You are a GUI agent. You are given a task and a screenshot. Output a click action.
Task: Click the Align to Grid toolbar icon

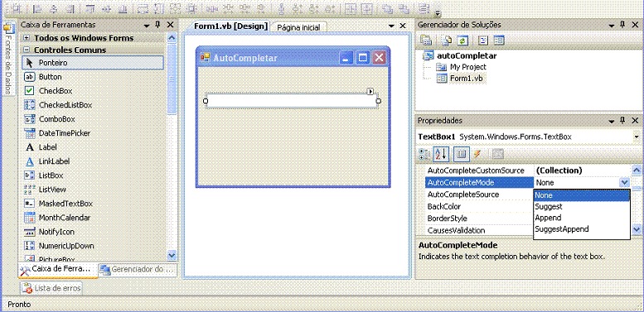click(x=17, y=8)
